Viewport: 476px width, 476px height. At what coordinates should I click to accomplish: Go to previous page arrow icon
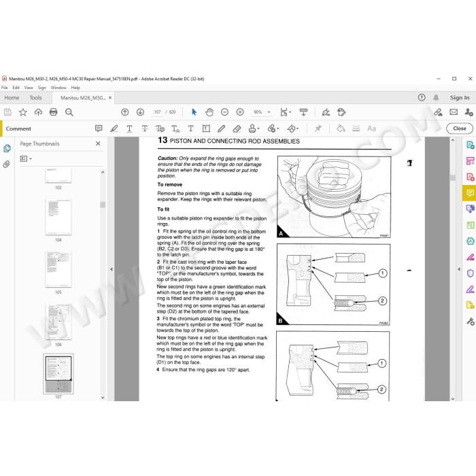pyautogui.click(x=124, y=112)
